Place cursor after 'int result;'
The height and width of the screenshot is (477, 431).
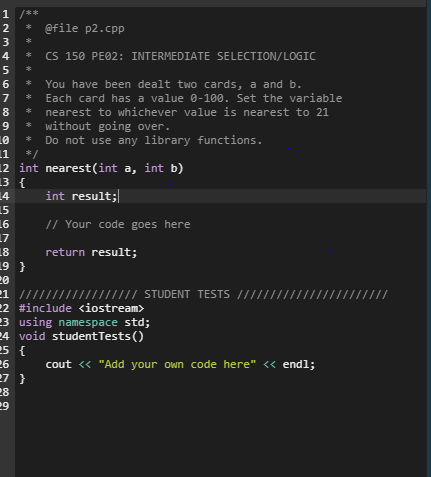(118, 196)
